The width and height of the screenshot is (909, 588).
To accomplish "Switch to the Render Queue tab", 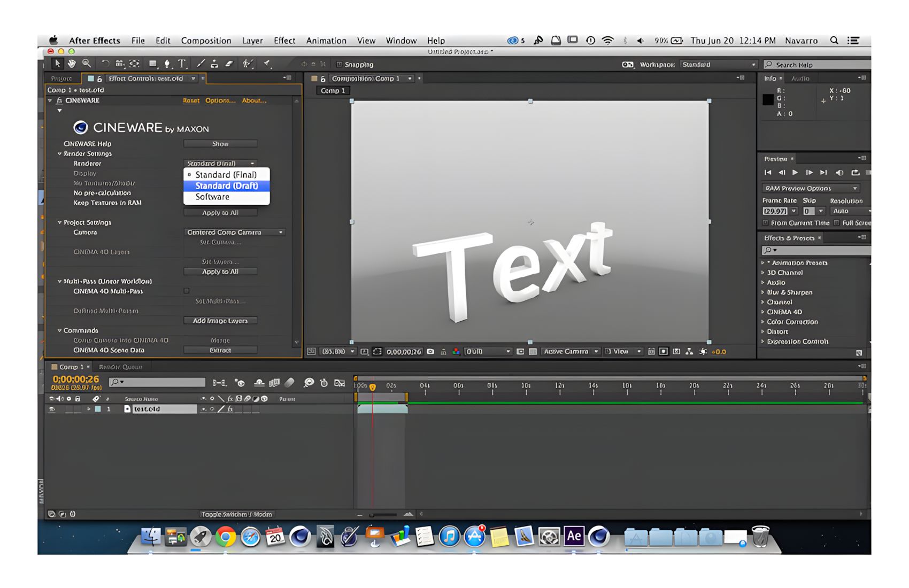I will click(x=120, y=367).
